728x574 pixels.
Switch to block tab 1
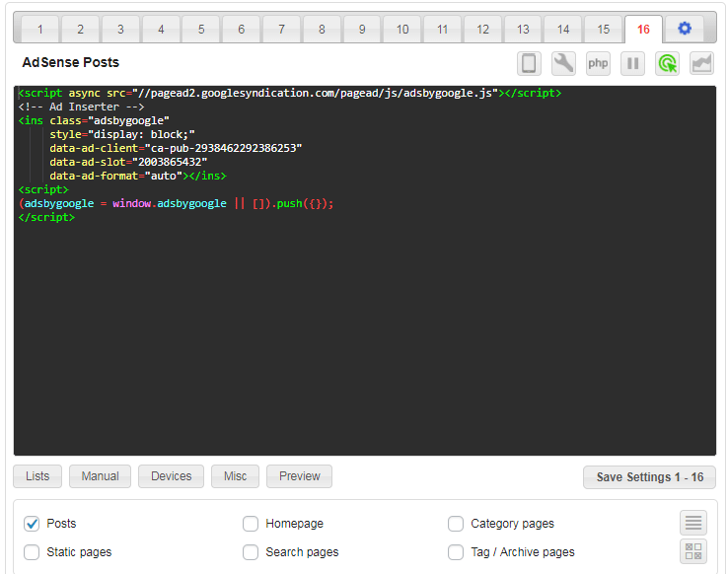(40, 30)
